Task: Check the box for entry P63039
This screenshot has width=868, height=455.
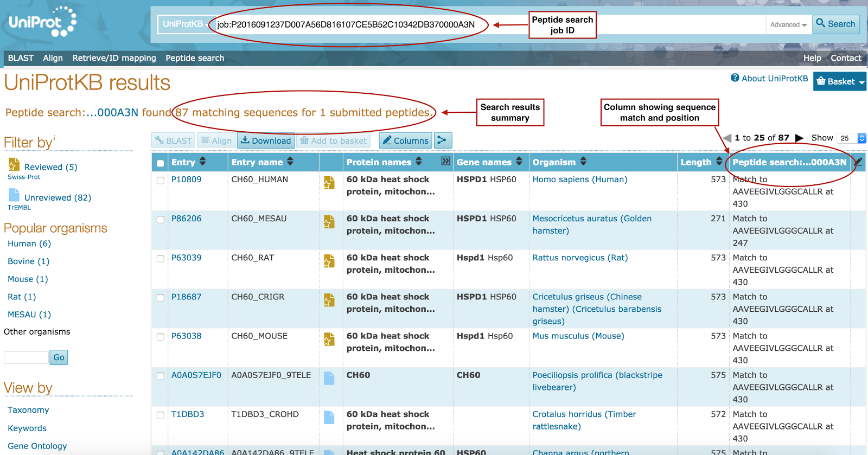Action: (x=161, y=259)
